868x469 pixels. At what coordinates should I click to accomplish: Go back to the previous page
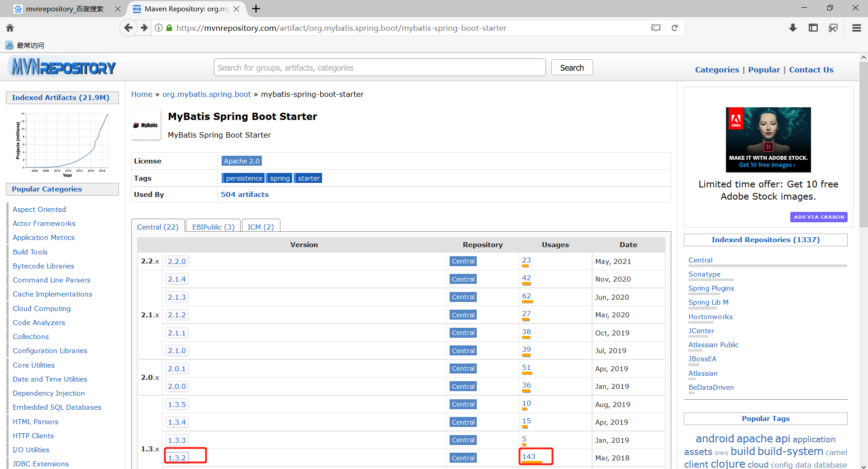click(x=128, y=28)
